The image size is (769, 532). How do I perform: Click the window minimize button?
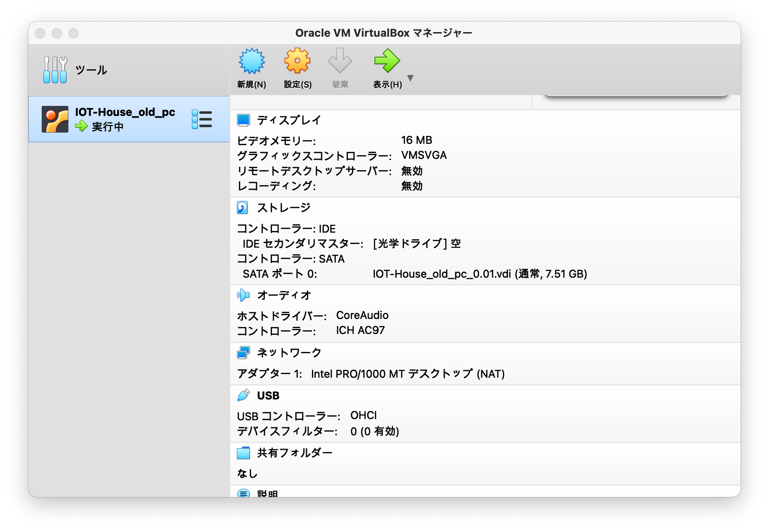(57, 33)
